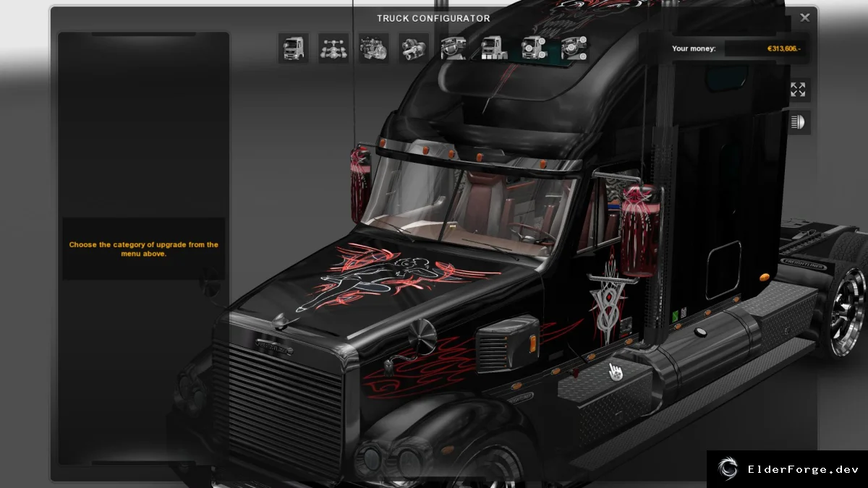
Task: Select the engine upgrade category
Action: pos(374,48)
